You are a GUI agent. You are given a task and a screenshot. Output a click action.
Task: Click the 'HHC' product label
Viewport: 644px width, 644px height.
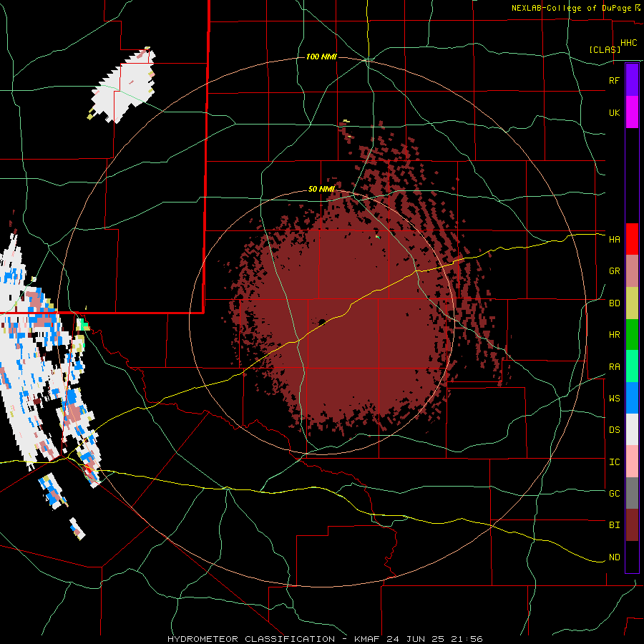tap(628, 43)
